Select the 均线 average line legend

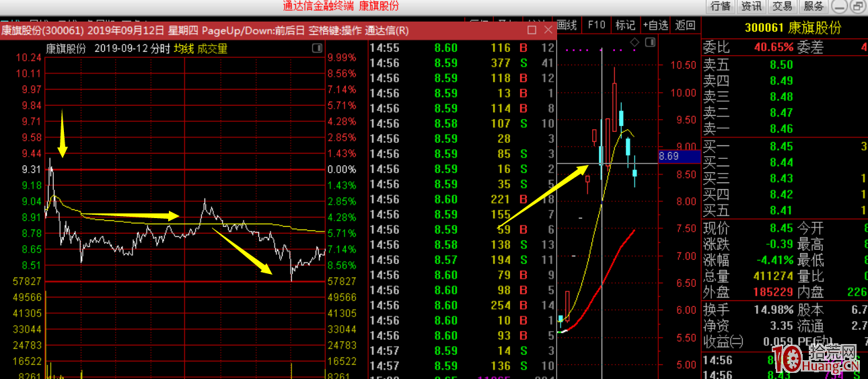184,49
